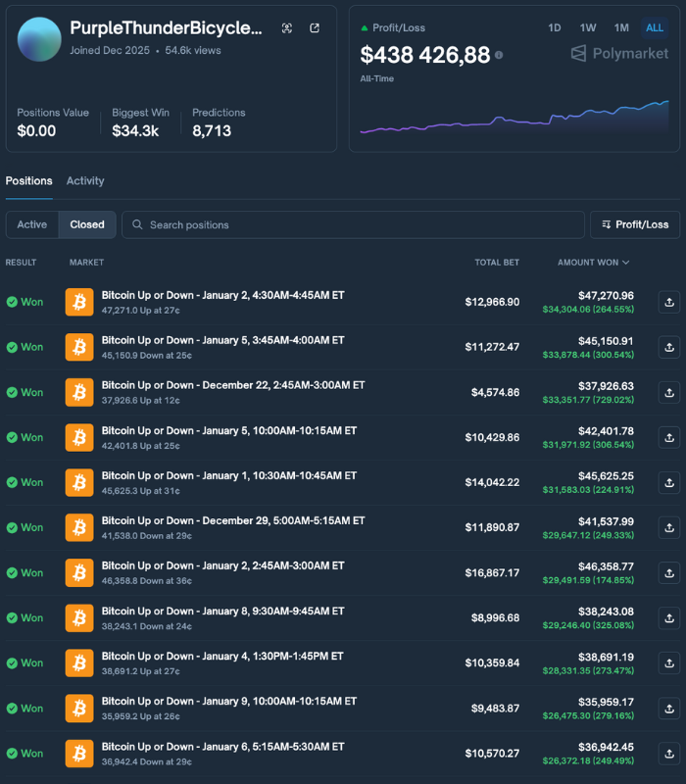Open the Profit/Loss sort dropdown

click(635, 224)
